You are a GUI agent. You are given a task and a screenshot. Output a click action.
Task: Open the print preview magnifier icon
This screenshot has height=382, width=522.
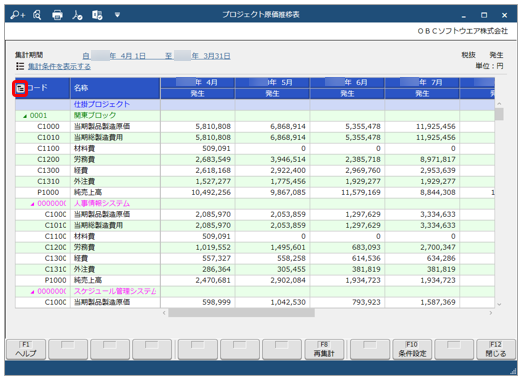click(x=37, y=15)
